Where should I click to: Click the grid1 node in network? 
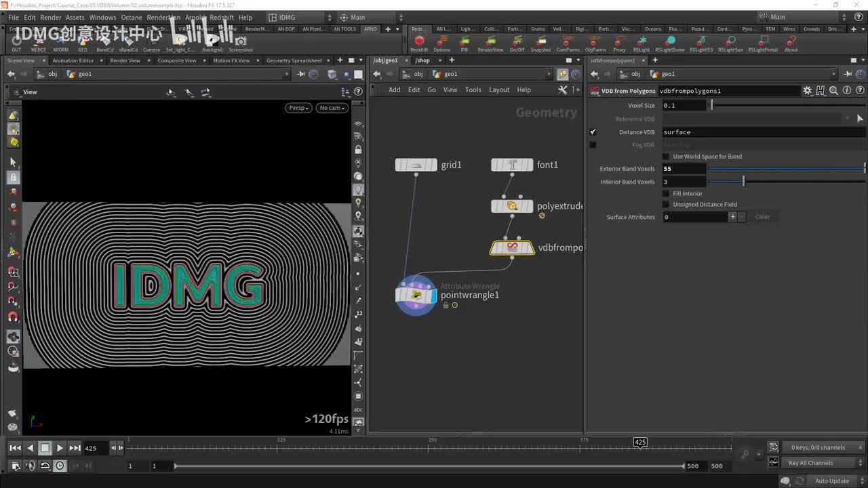tap(416, 165)
